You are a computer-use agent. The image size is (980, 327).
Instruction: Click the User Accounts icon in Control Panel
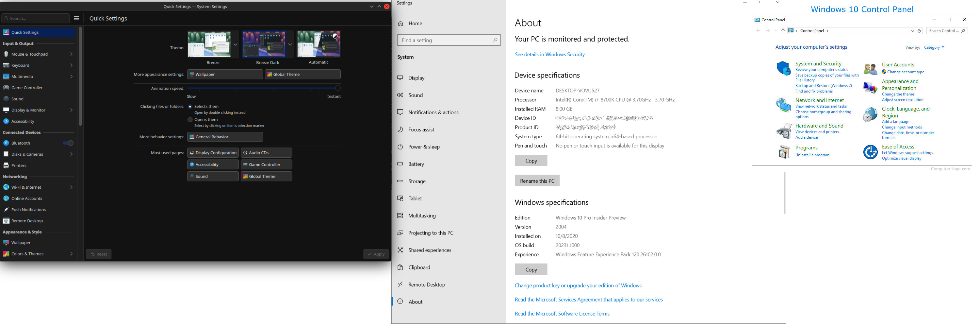[x=870, y=69]
